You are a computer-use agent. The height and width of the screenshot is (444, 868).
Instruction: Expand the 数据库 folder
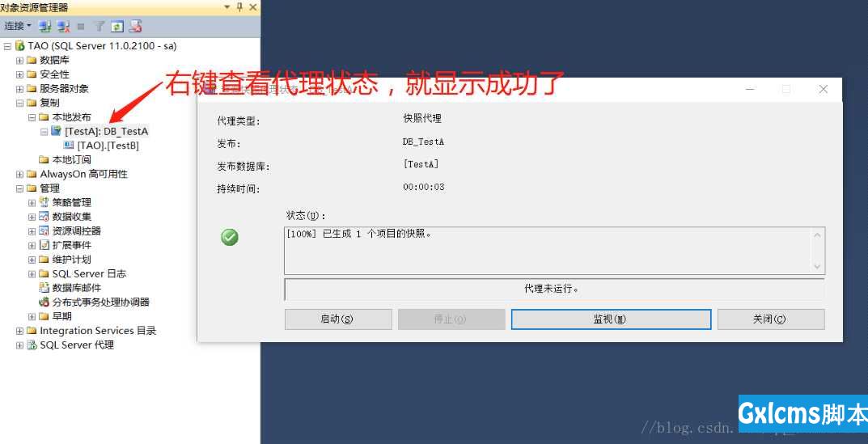tap(19, 61)
